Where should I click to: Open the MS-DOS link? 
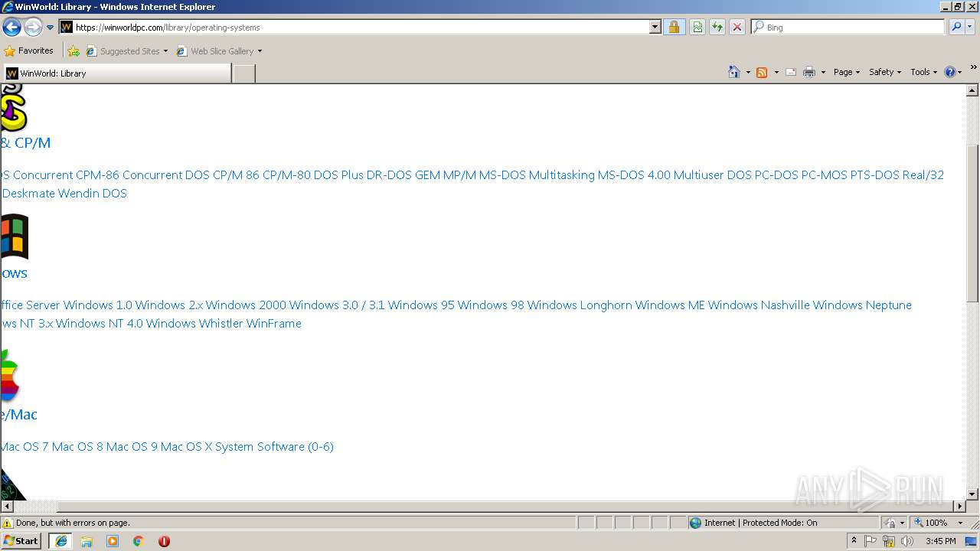click(x=502, y=174)
